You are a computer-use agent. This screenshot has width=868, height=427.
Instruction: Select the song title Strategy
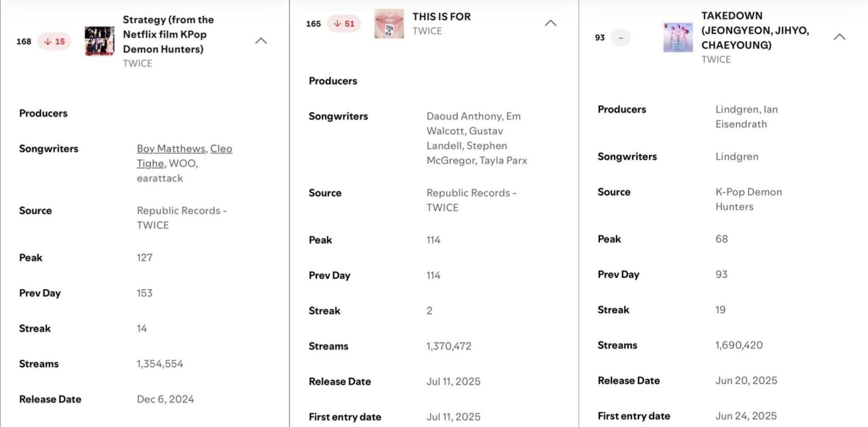coord(168,34)
